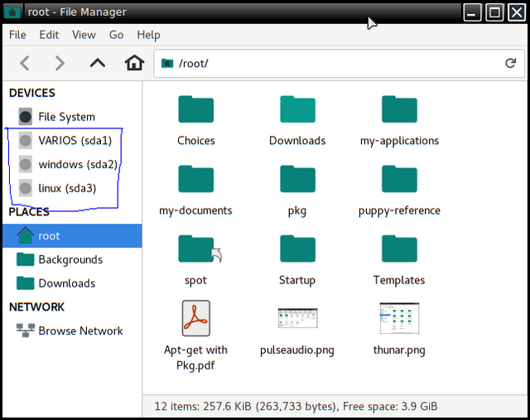
Task: Click the 'thunar.png' file name label
Action: pyautogui.click(x=399, y=350)
